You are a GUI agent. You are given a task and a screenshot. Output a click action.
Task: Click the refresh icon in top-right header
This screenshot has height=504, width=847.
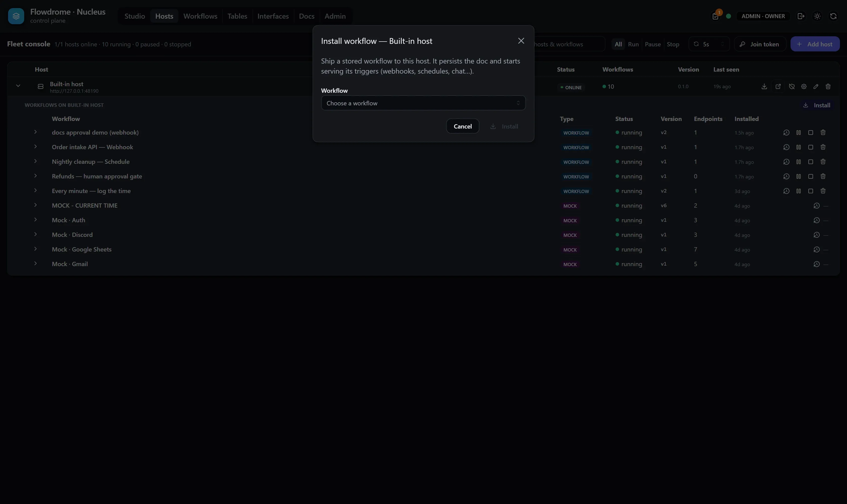[833, 16]
